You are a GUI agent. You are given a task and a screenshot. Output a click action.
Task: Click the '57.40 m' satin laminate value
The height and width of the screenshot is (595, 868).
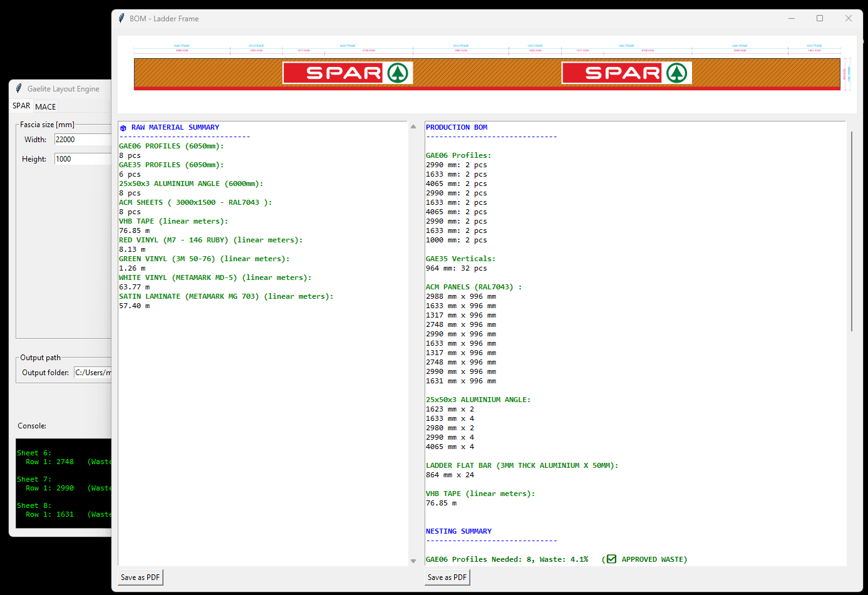click(135, 306)
